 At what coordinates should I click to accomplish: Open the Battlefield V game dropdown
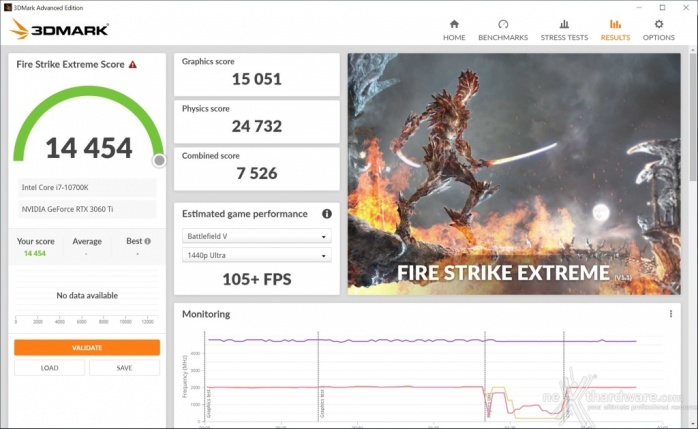[x=256, y=236]
